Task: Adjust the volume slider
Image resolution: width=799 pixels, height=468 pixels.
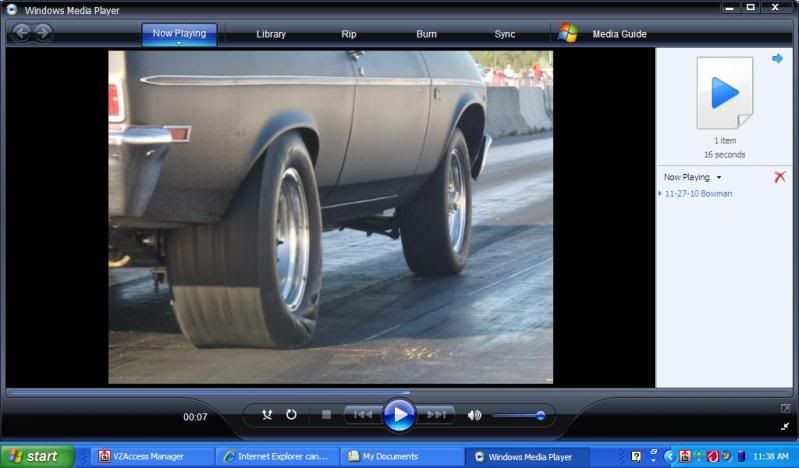Action: [519, 415]
